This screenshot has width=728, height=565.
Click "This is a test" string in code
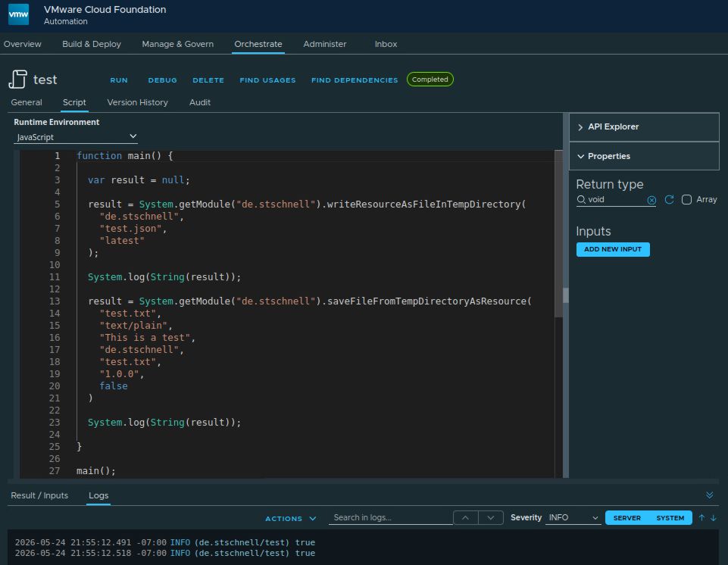pyautogui.click(x=145, y=338)
